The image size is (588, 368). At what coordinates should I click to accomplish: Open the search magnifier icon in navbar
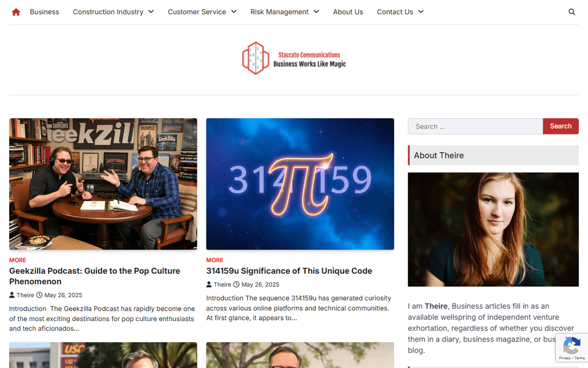[x=572, y=12]
